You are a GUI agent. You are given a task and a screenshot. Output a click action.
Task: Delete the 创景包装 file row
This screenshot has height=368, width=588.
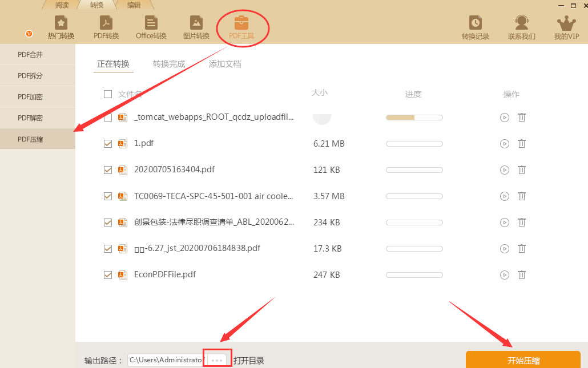pyautogui.click(x=522, y=222)
